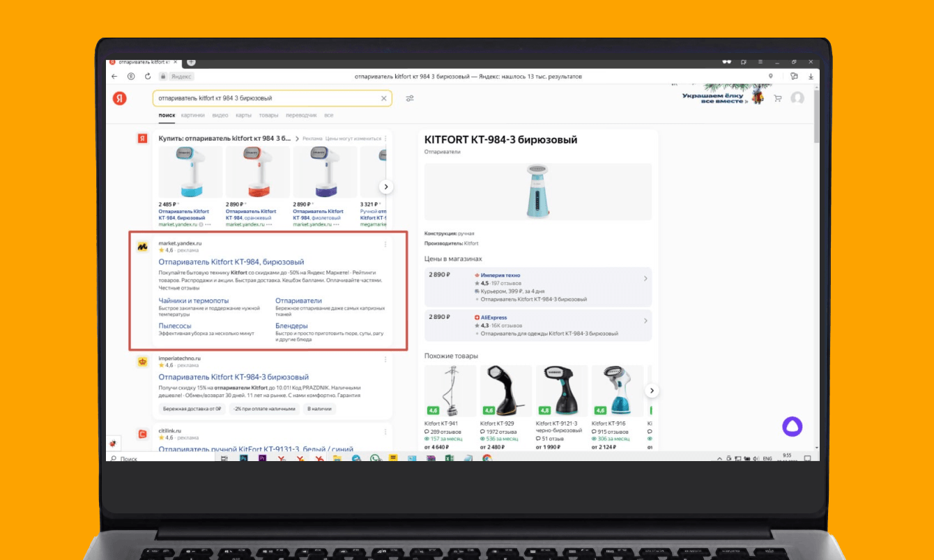The image size is (934, 560).
Task: Click the Windows taskbar search field
Action: pos(160,458)
